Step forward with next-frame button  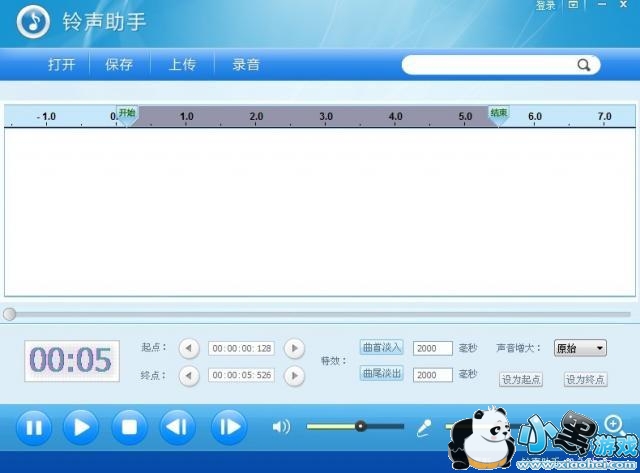click(229, 427)
